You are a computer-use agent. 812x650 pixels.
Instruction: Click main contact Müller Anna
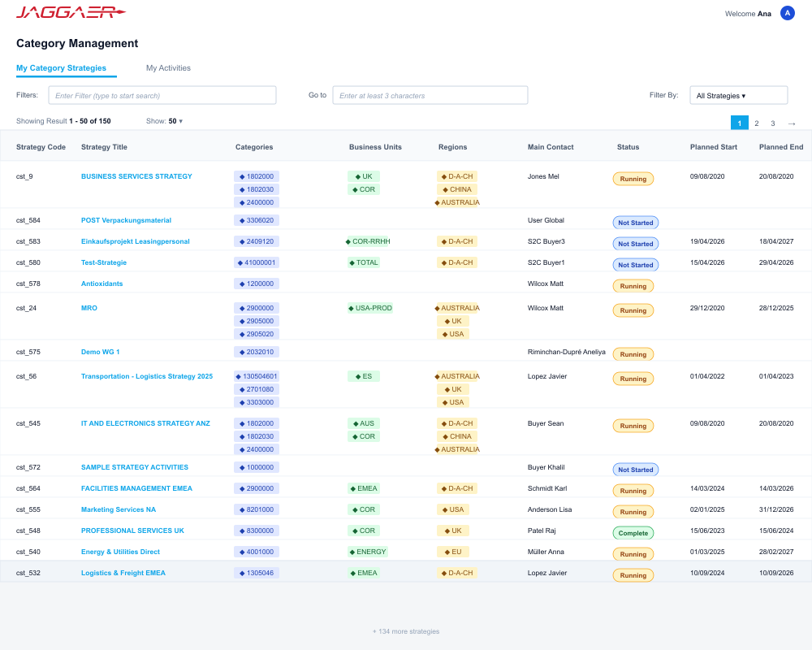click(x=546, y=552)
